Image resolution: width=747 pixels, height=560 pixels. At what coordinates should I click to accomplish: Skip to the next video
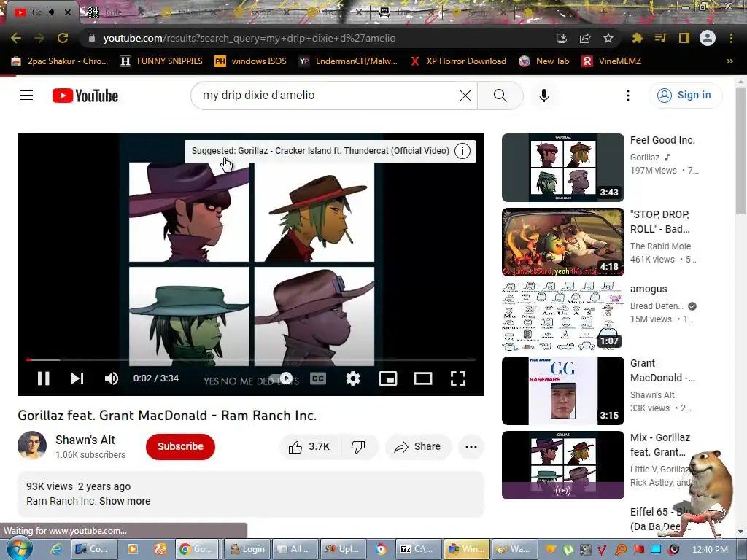click(x=77, y=378)
